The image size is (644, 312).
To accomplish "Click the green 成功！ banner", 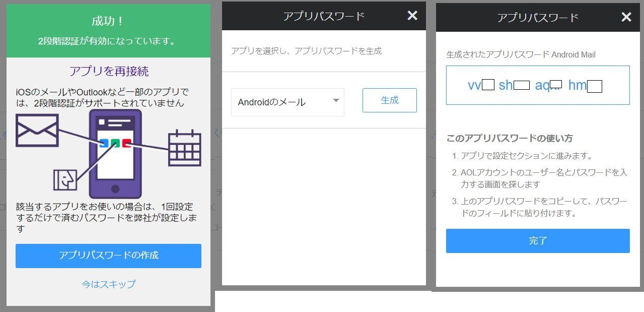I will [108, 30].
